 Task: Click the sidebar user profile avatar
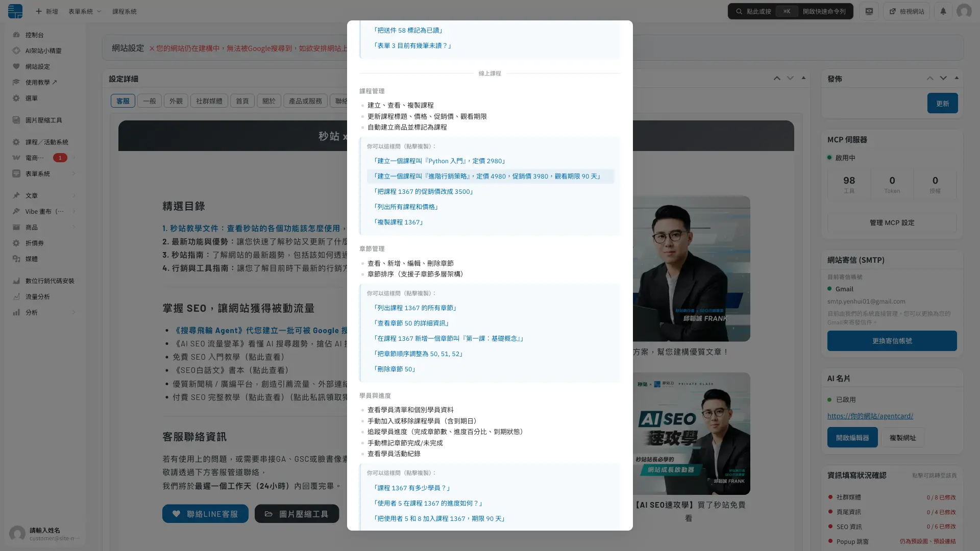(x=17, y=534)
